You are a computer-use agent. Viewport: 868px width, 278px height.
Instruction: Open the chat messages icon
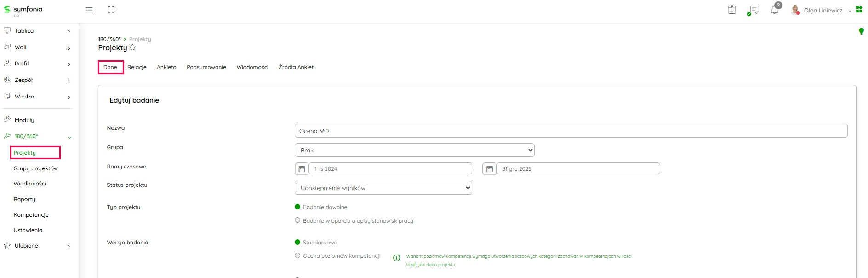coord(754,10)
